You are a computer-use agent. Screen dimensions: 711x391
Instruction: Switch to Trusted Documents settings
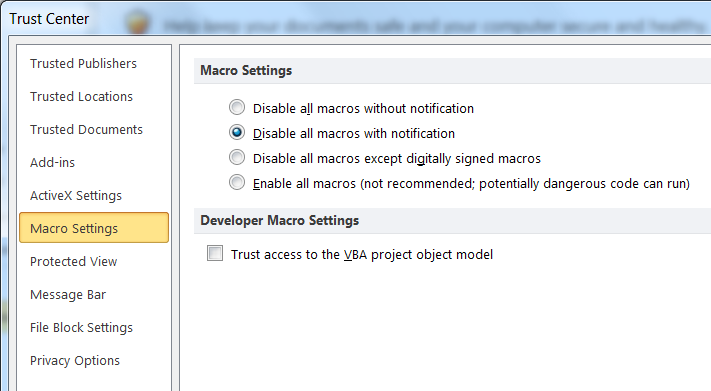(x=87, y=130)
